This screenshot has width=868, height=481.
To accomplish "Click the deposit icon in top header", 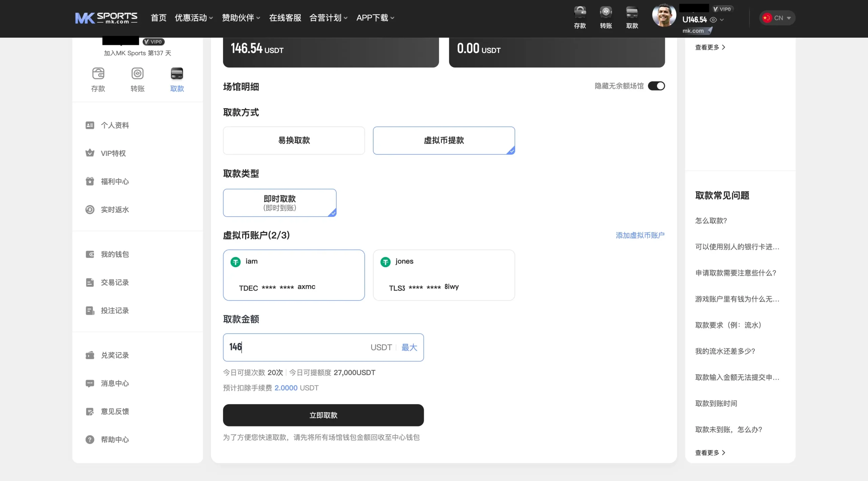I will tap(580, 13).
